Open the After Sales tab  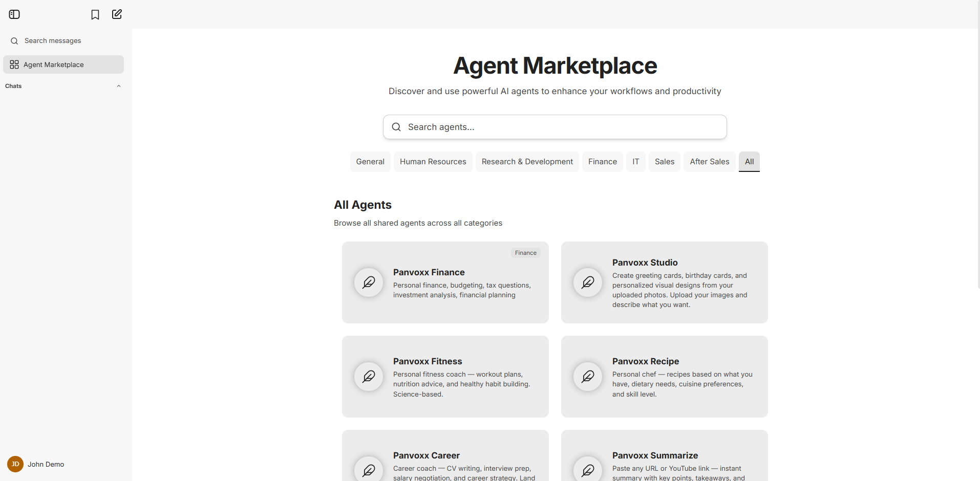(x=710, y=162)
